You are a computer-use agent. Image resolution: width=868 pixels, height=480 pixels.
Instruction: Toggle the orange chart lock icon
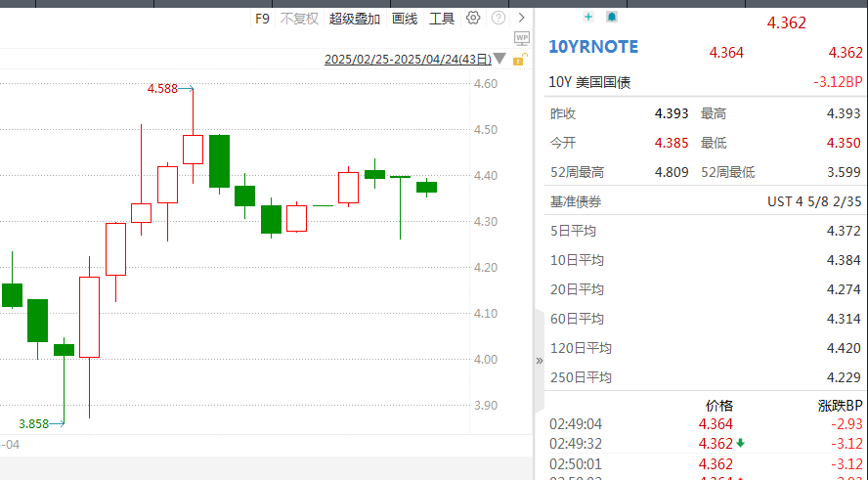tap(519, 60)
